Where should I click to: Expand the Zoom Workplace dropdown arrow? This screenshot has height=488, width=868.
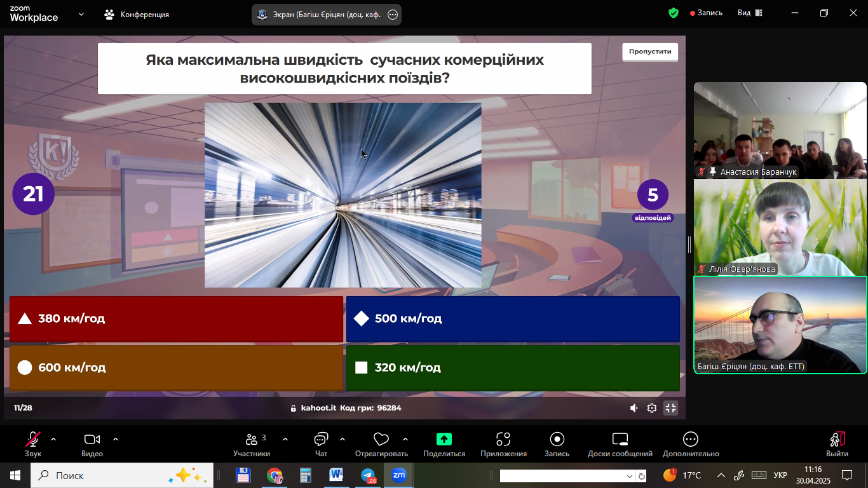click(81, 14)
